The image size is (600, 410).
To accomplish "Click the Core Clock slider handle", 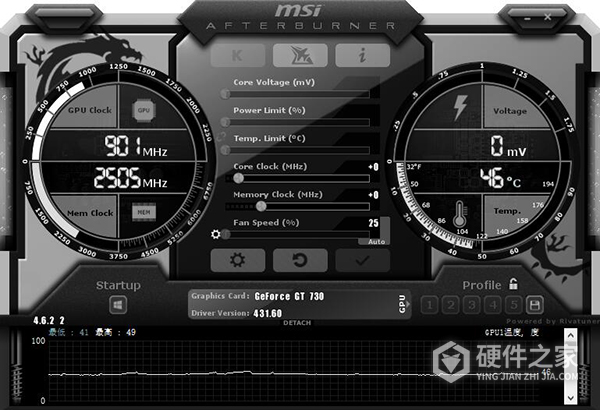I will [x=238, y=178].
